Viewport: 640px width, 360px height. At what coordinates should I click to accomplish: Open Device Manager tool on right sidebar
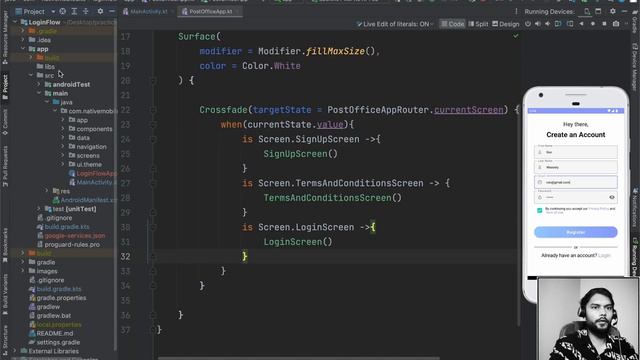[635, 67]
